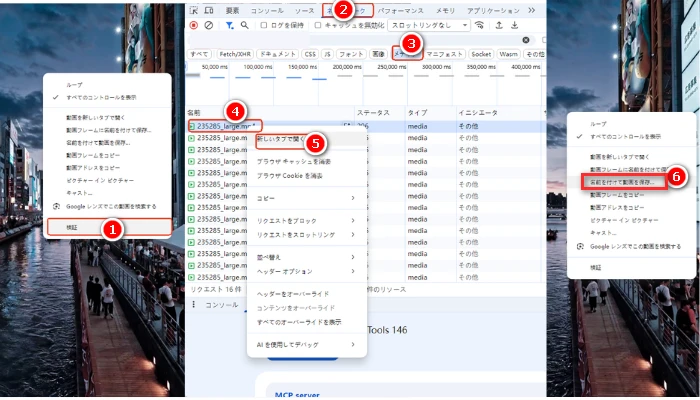
Task: Enable the ログを保持 checkbox
Action: click(x=264, y=25)
